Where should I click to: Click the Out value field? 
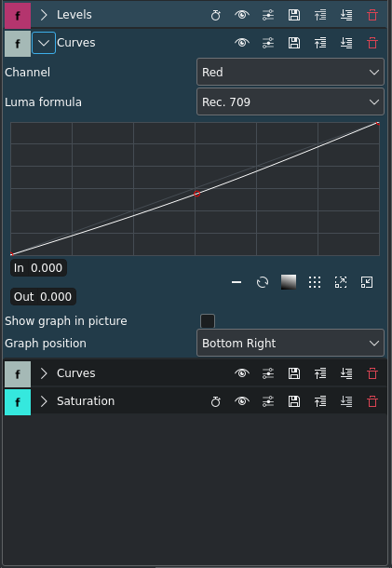coord(43,297)
